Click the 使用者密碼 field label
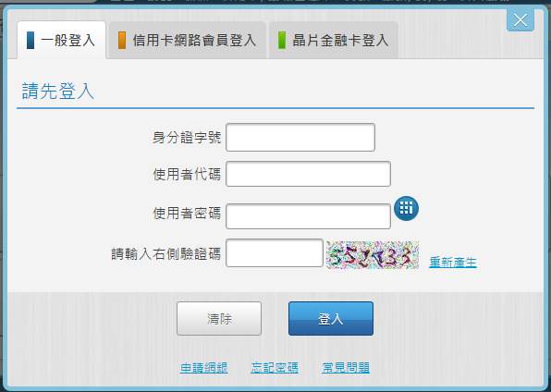 click(x=187, y=213)
